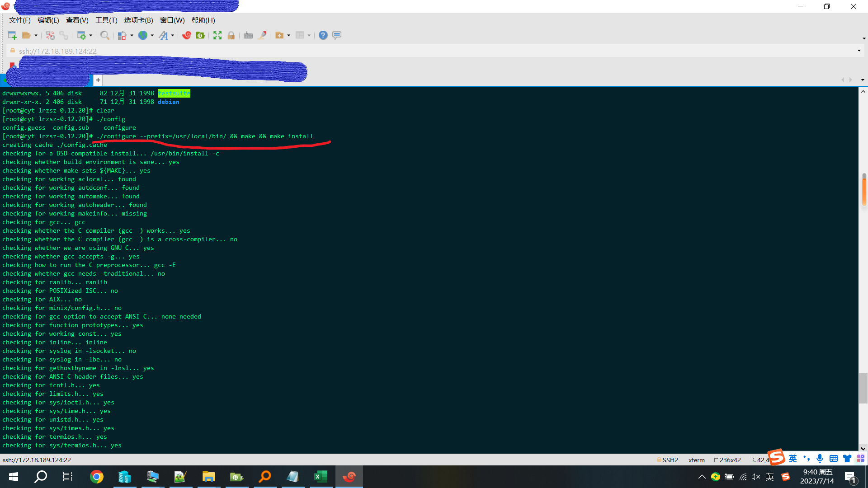Launch Xftp green file transfer icon
Image resolution: width=868 pixels, height=488 pixels.
click(x=200, y=35)
